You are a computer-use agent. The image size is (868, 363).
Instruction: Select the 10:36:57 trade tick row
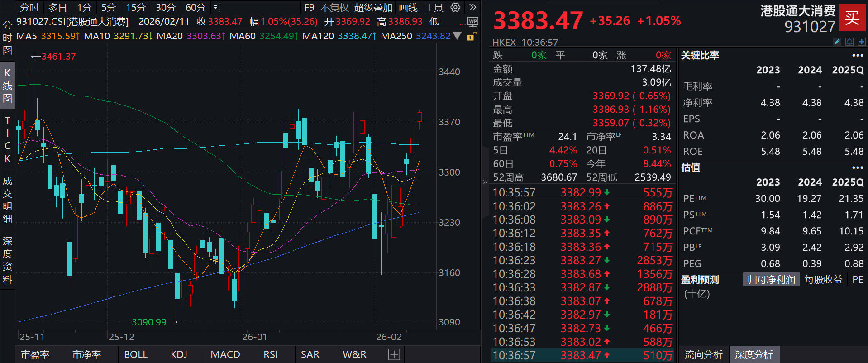pos(582,356)
